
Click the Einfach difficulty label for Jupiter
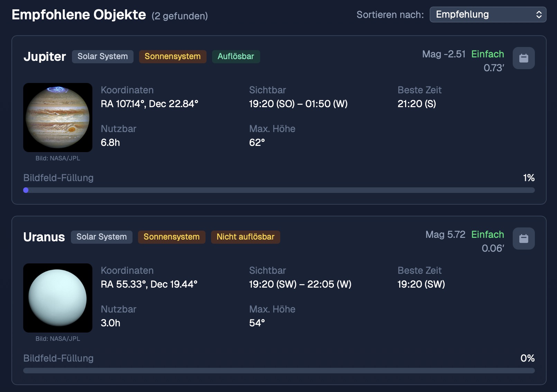click(487, 54)
